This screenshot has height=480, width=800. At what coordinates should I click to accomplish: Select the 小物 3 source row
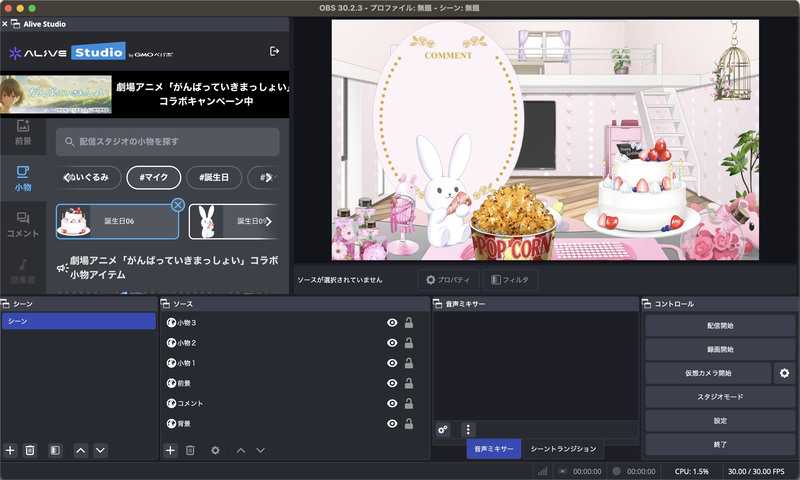pos(295,323)
